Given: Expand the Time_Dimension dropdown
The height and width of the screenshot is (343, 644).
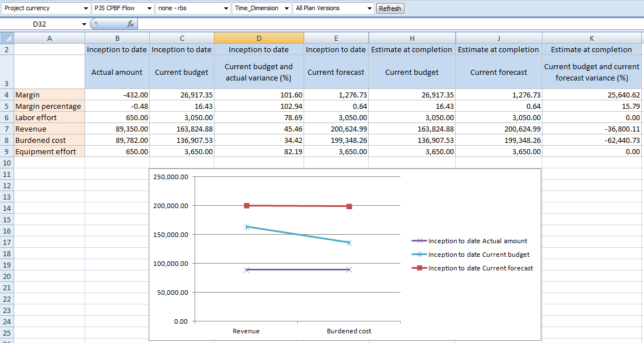Looking at the screenshot, I should coord(286,9).
